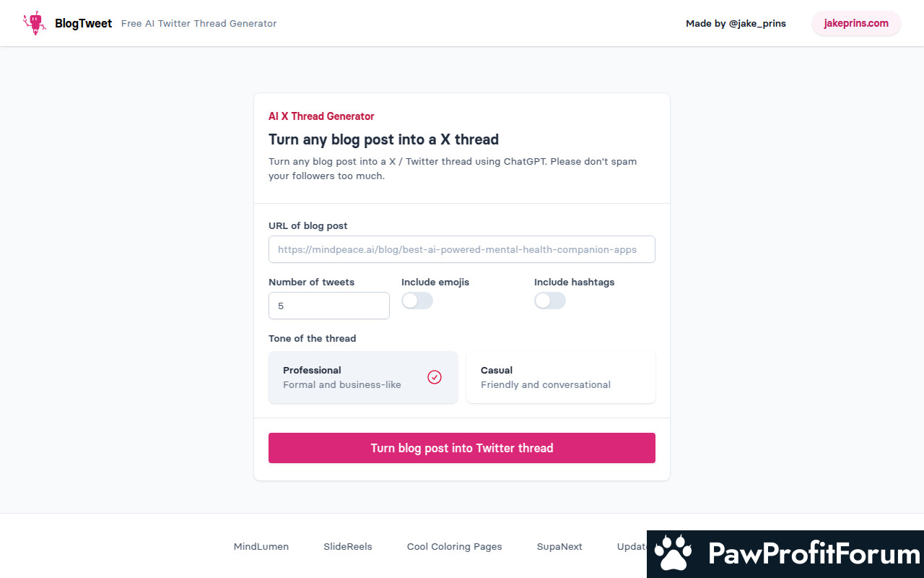Open the MindLumen footer link
The image size is (924, 578).
coord(261,546)
